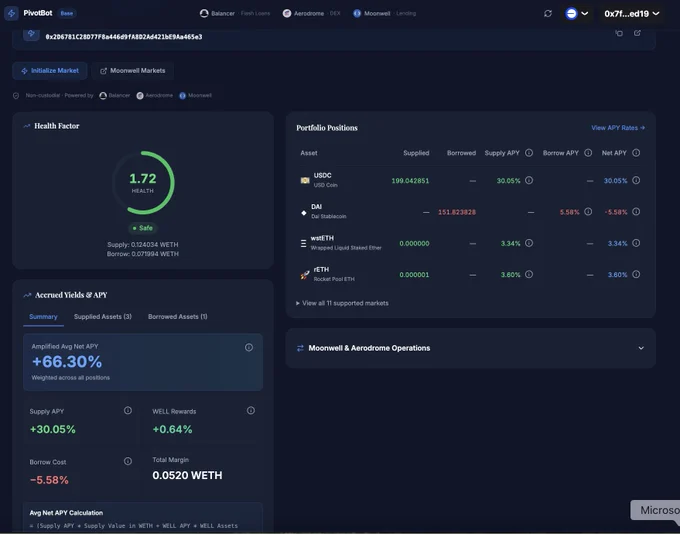Click the Balancer item in the header
This screenshot has height=534, width=680.
(x=235, y=13)
